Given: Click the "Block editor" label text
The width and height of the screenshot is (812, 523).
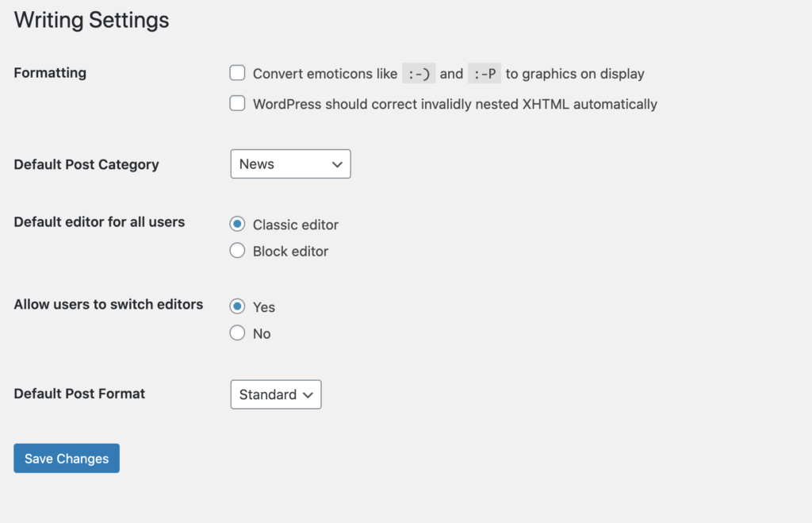Looking at the screenshot, I should pos(290,252).
